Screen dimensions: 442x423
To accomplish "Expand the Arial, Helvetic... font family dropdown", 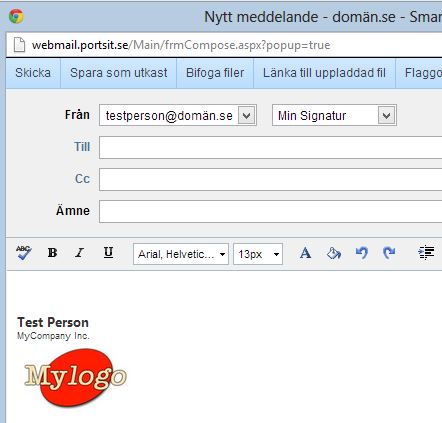I will (x=181, y=254).
